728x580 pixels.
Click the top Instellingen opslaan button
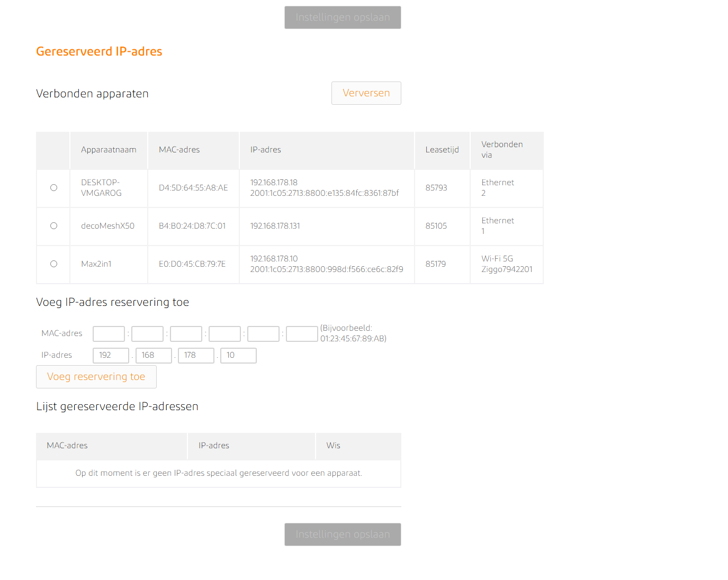pyautogui.click(x=343, y=17)
